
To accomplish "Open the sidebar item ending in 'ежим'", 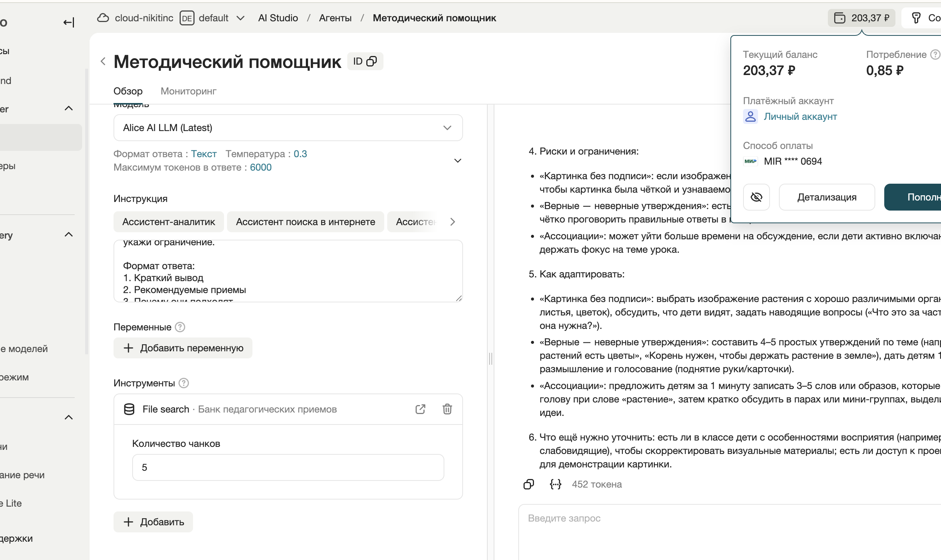I will [14, 377].
